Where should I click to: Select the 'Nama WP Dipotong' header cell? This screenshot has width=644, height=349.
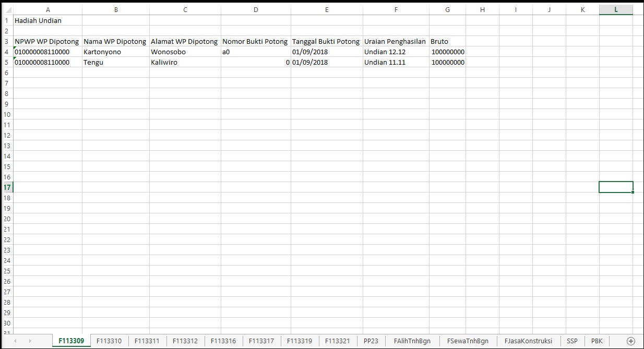pyautogui.click(x=116, y=41)
